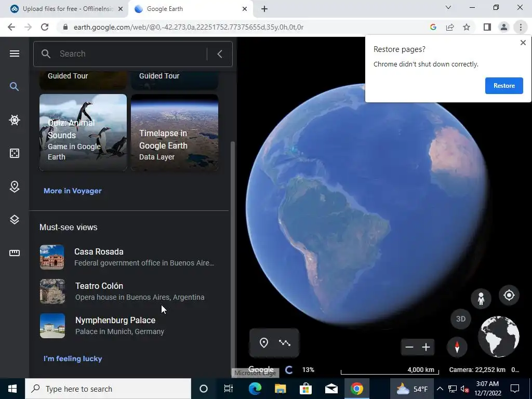Click the Google icon in address bar

pos(433,27)
